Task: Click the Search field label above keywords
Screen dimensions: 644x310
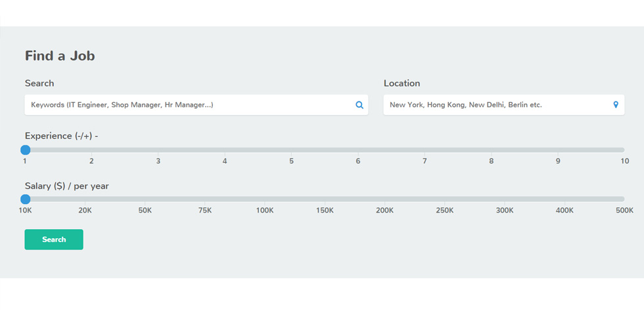Action: [x=39, y=83]
